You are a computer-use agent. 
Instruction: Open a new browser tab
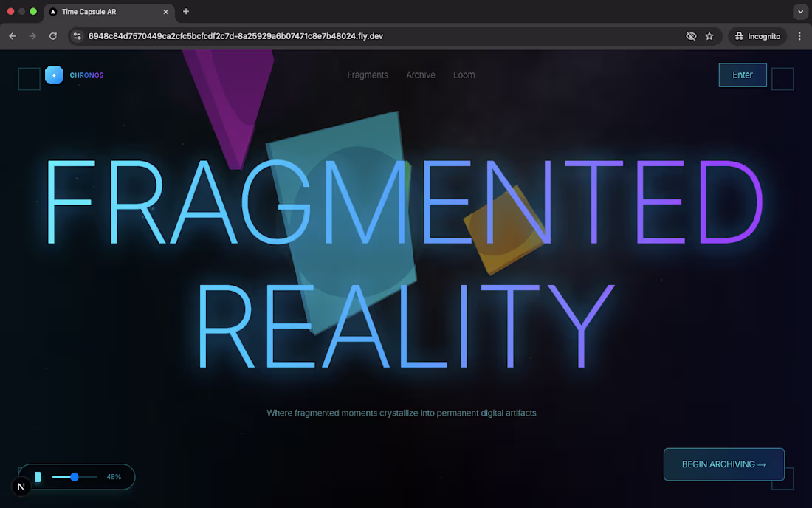coord(186,11)
